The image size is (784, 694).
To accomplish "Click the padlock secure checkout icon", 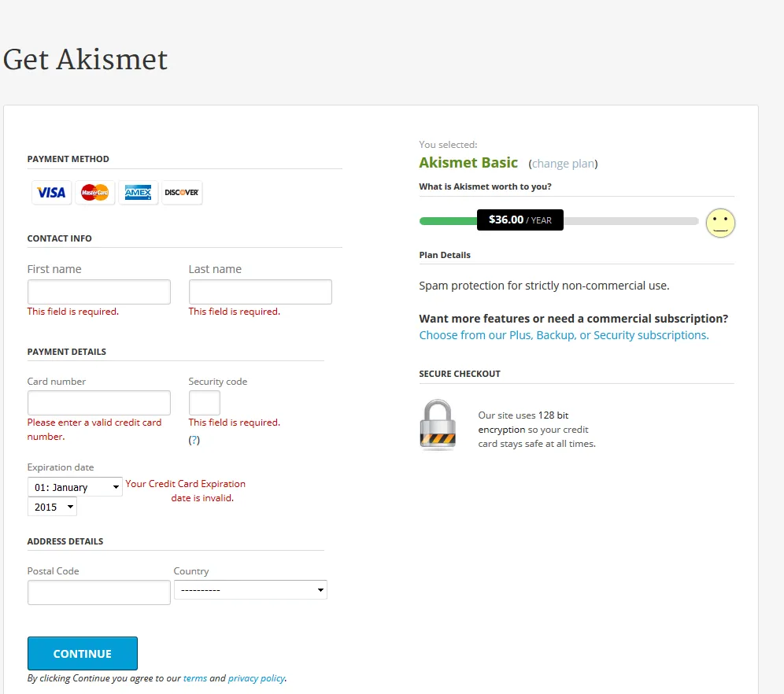I will 438,425.
